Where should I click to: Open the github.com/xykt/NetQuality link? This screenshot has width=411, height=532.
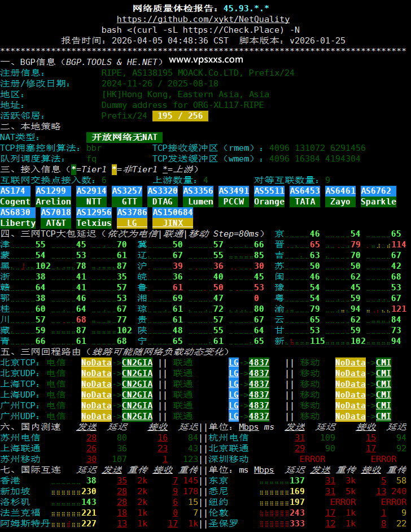click(x=203, y=19)
